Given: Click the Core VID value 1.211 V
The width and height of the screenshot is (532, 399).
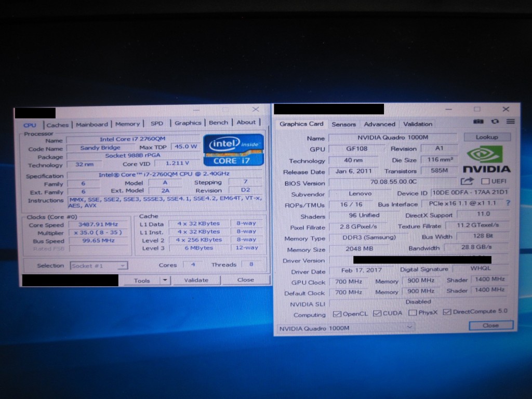Looking at the screenshot, I should [x=177, y=163].
